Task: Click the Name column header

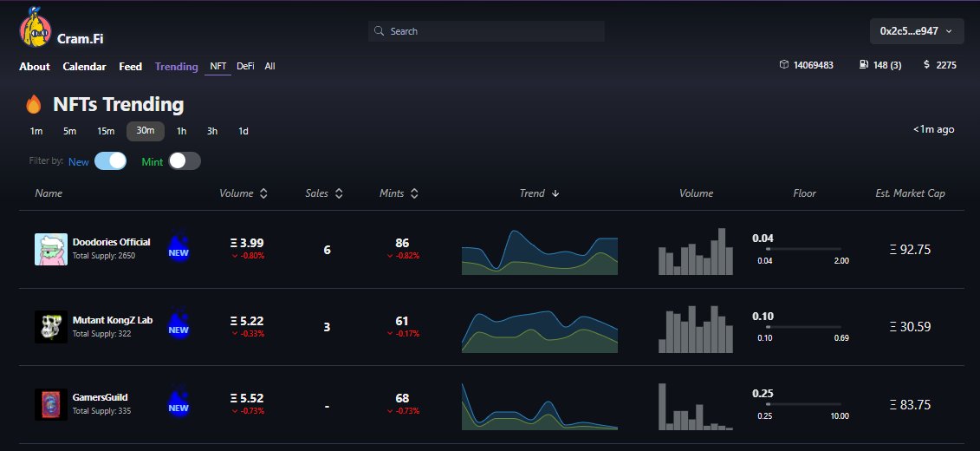Action: [x=49, y=193]
